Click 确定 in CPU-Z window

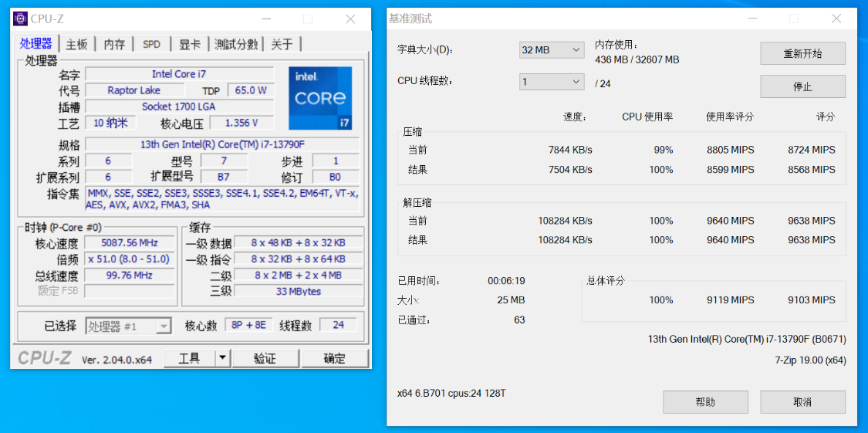[x=335, y=358]
